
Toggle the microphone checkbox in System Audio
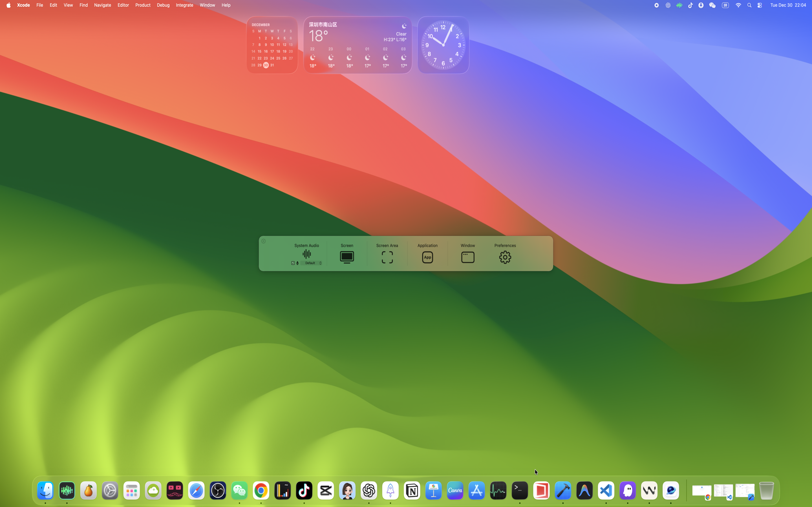point(293,263)
